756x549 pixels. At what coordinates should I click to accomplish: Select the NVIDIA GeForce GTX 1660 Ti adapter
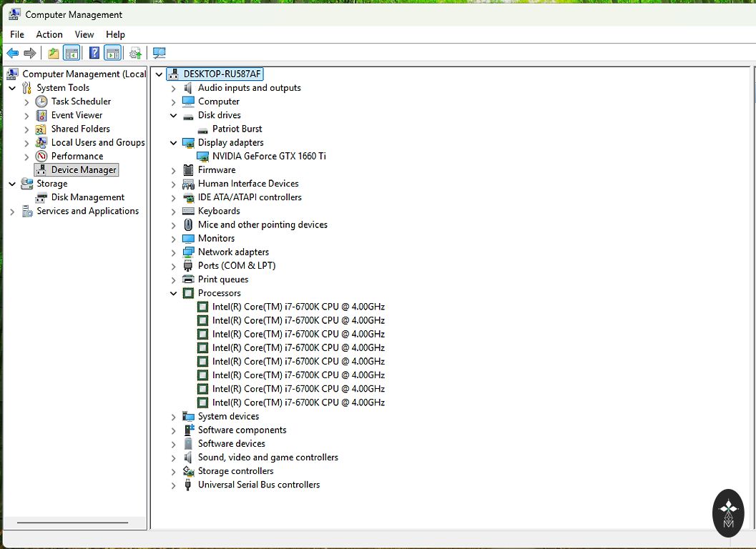pos(269,156)
